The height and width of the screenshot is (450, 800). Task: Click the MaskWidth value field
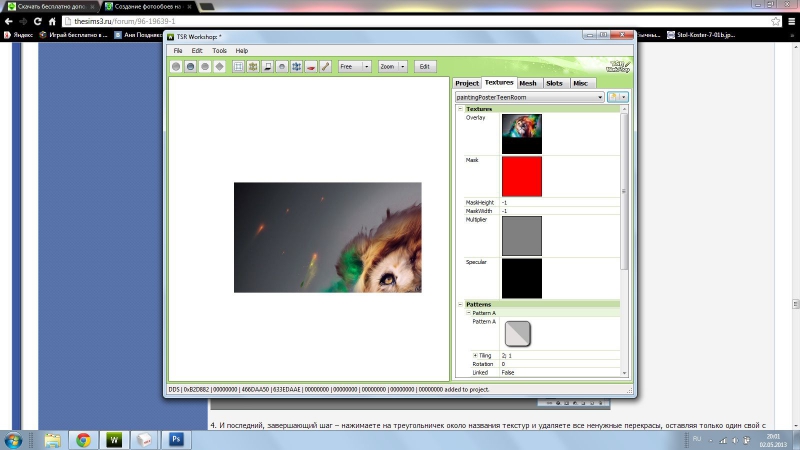(x=560, y=211)
